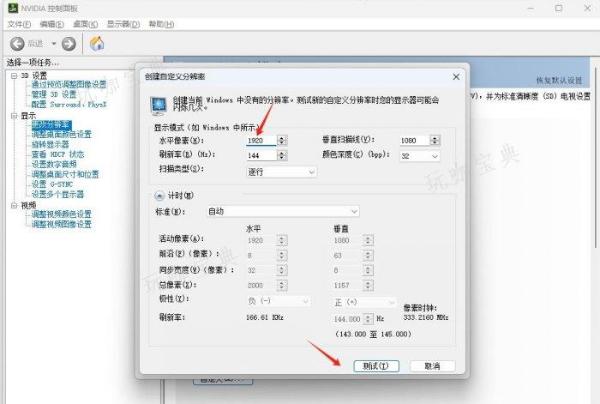Select 调整桌面颜色设置 in the tree

pos(62,134)
